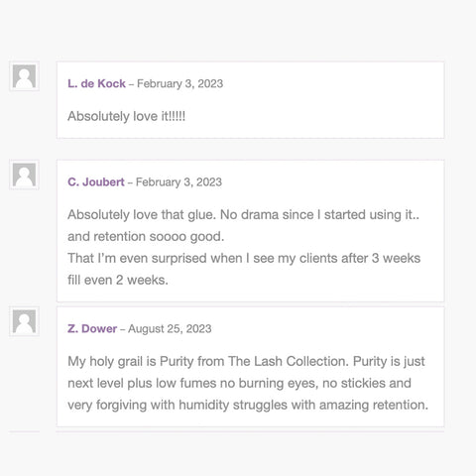Screen dimensions: 476x476
Task: Click the February 3, 2023 date on L. de Kock's review
Action: point(179,83)
